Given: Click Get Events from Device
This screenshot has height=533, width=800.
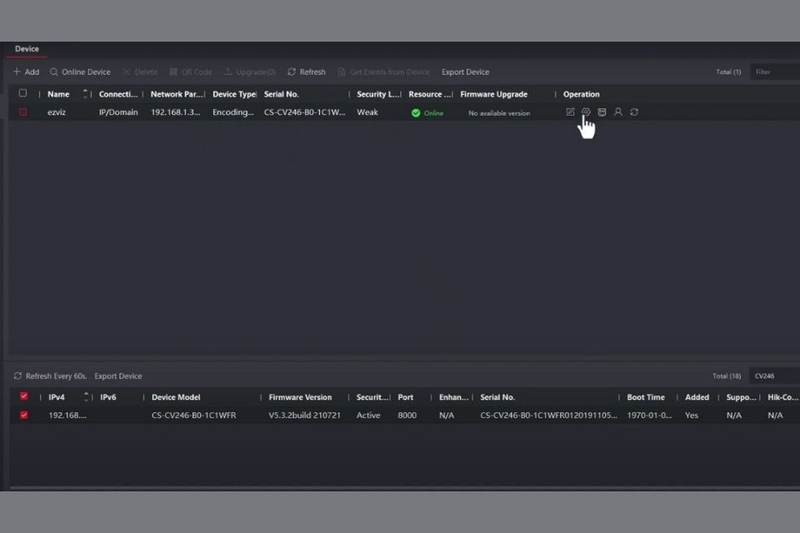Looking at the screenshot, I should 384,72.
